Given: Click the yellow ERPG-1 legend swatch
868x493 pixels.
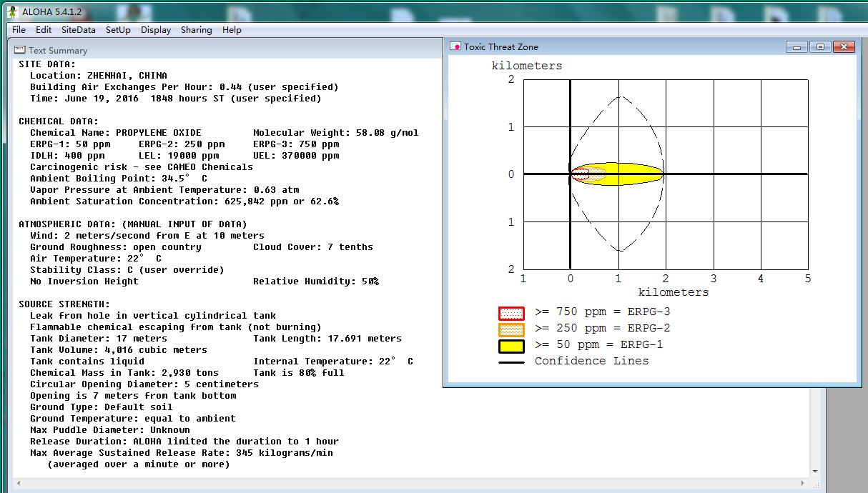Looking at the screenshot, I should pyautogui.click(x=511, y=347).
